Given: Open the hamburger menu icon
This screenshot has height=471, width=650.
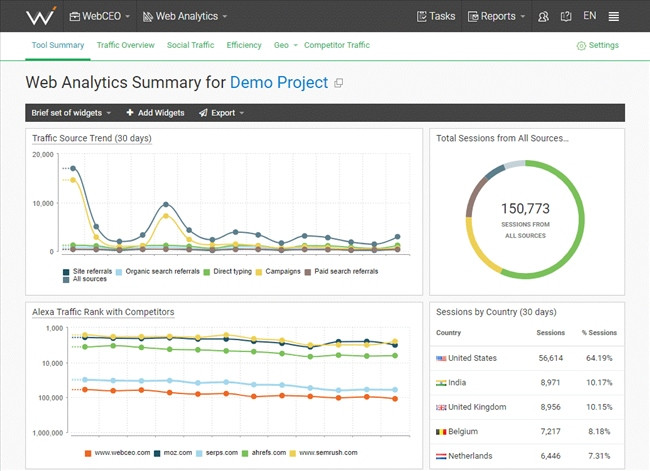Looking at the screenshot, I should click(x=613, y=16).
